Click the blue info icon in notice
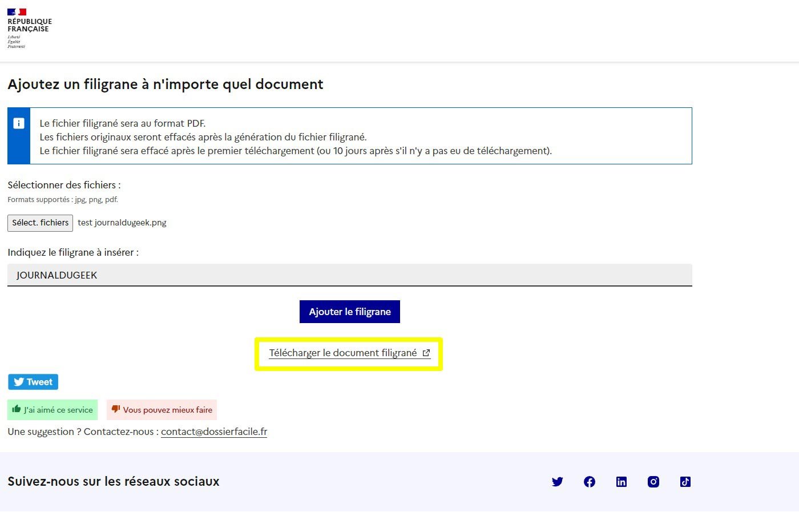The image size is (799, 532). tap(19, 123)
